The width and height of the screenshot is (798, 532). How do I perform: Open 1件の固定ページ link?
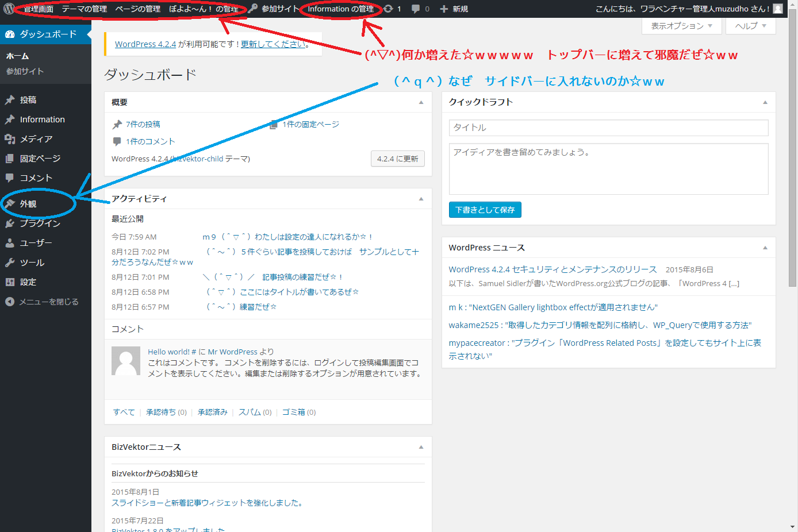[x=311, y=124]
